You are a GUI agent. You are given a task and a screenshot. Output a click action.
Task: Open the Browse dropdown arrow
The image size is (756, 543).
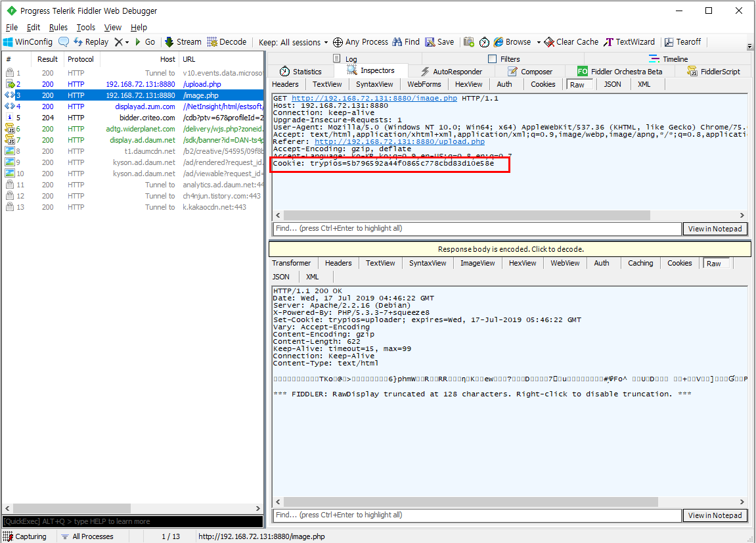539,43
